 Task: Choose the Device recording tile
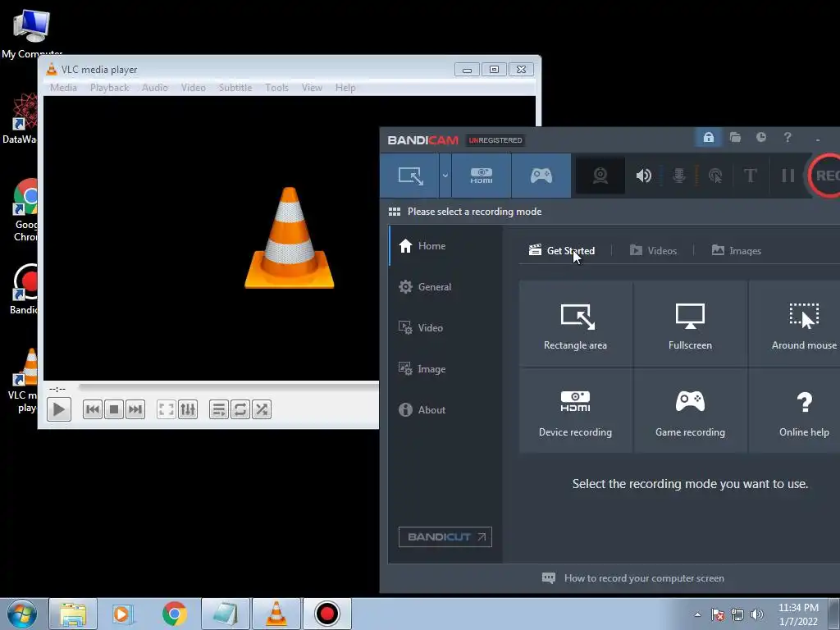point(575,411)
